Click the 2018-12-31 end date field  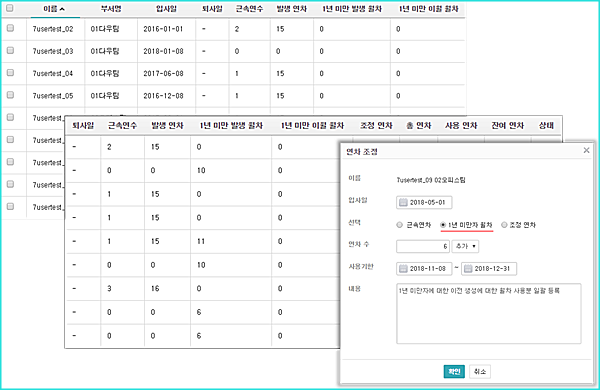click(489, 269)
